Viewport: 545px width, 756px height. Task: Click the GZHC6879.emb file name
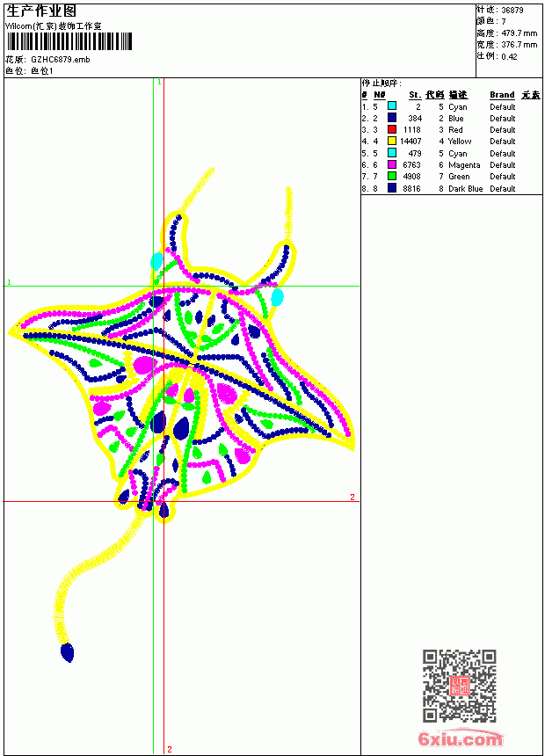click(61, 59)
